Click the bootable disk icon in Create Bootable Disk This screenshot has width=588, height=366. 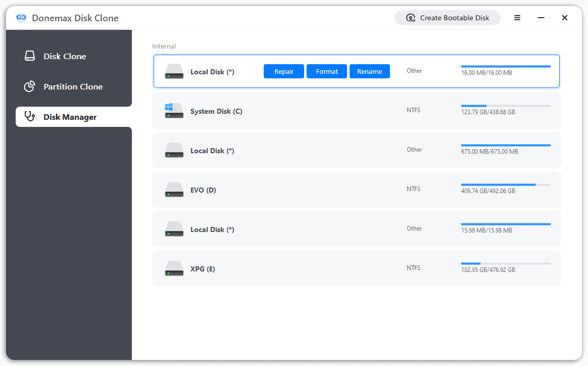coord(411,18)
